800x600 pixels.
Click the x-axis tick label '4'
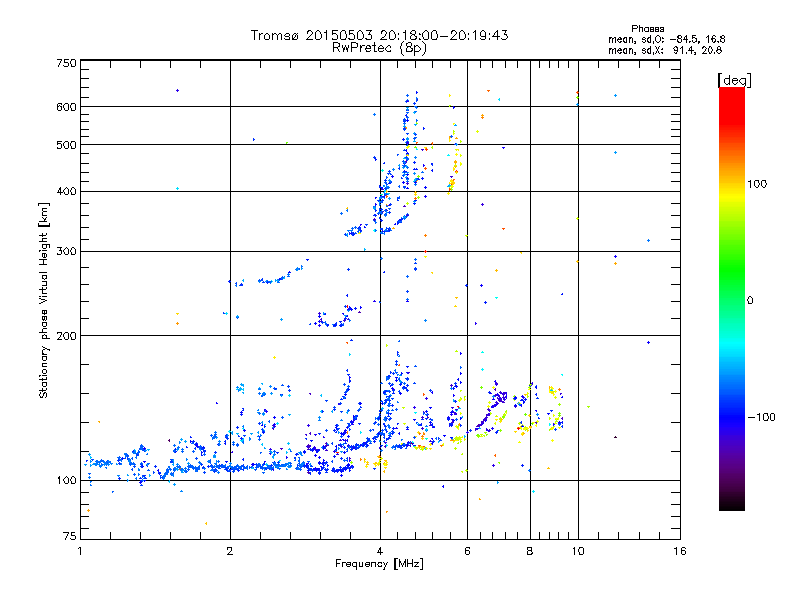click(x=380, y=551)
